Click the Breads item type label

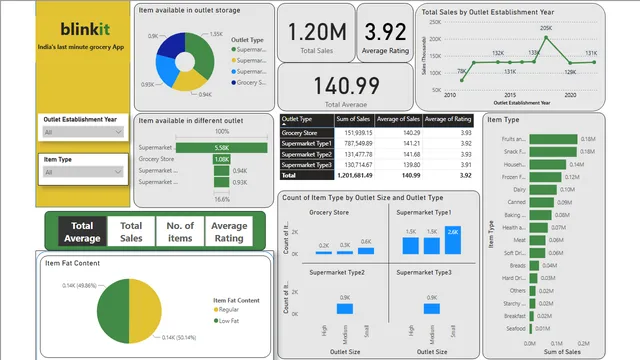coord(518,266)
